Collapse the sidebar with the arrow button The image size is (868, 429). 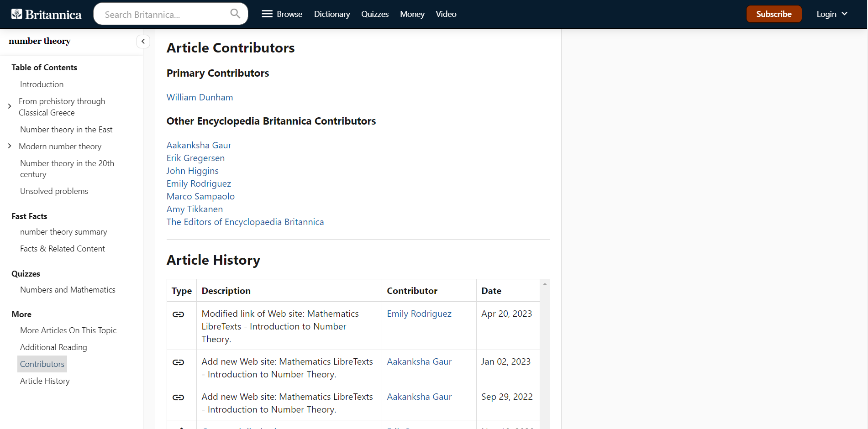point(143,42)
